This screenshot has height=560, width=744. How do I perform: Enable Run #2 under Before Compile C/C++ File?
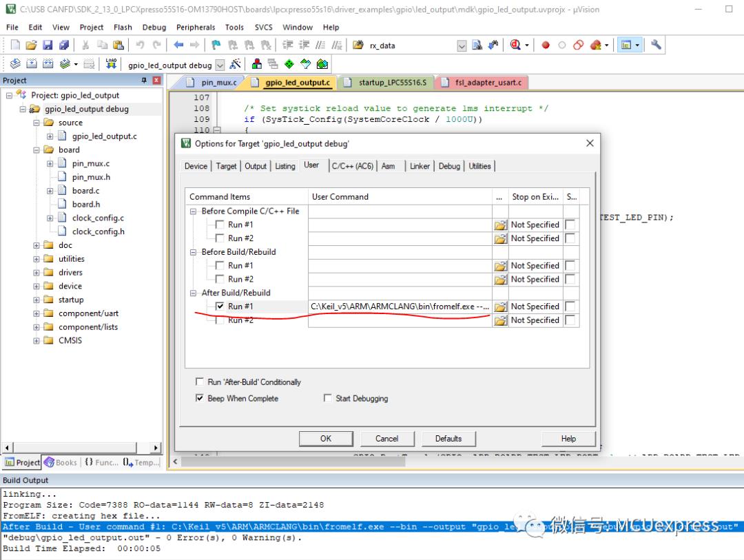(x=220, y=238)
